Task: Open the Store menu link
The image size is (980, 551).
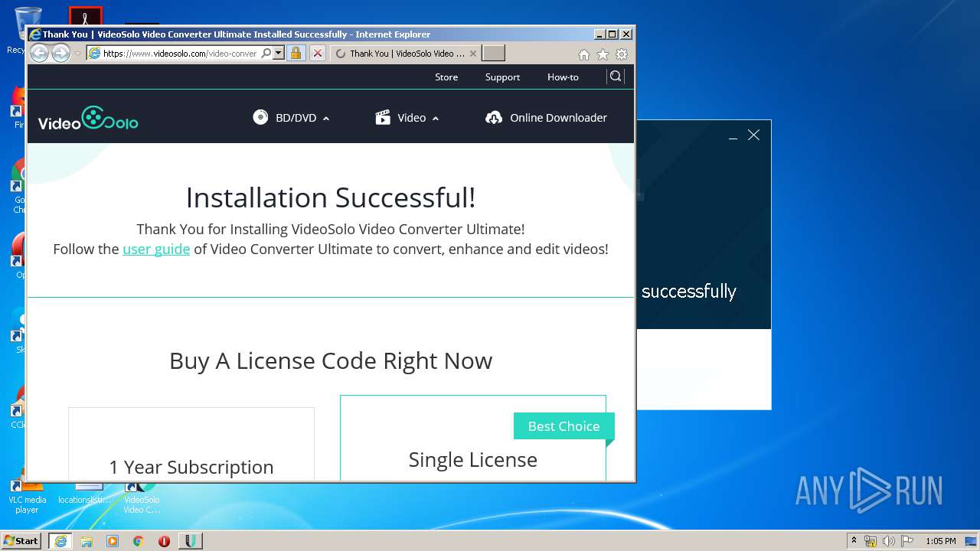Action: pos(446,77)
